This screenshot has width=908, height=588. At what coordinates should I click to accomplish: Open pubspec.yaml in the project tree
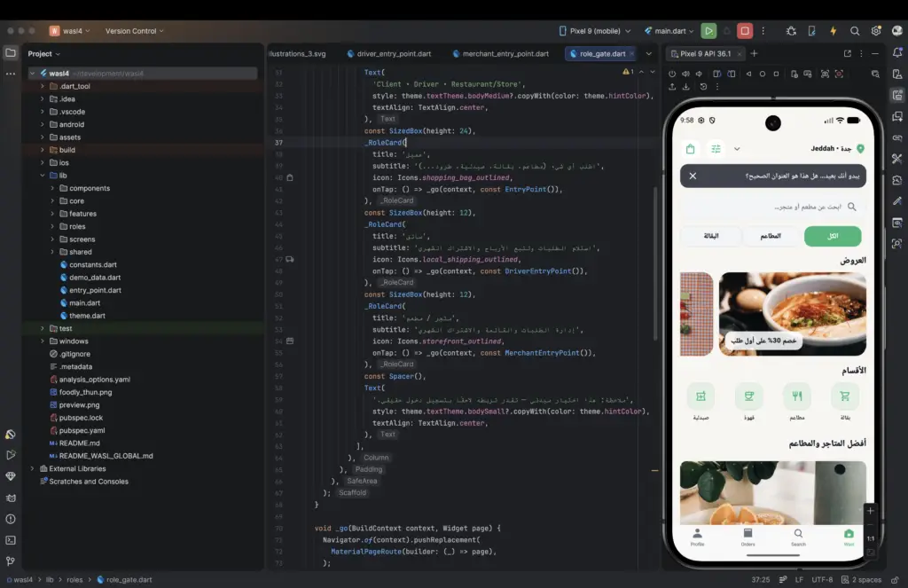(82, 430)
